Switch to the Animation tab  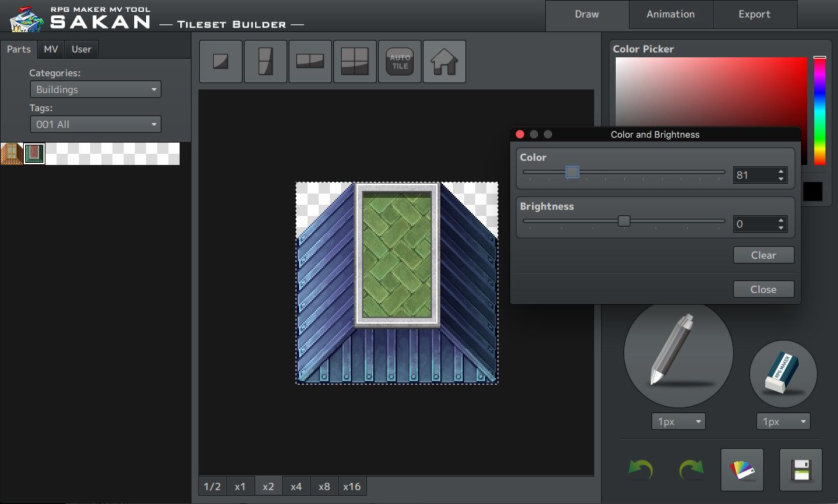(x=670, y=14)
